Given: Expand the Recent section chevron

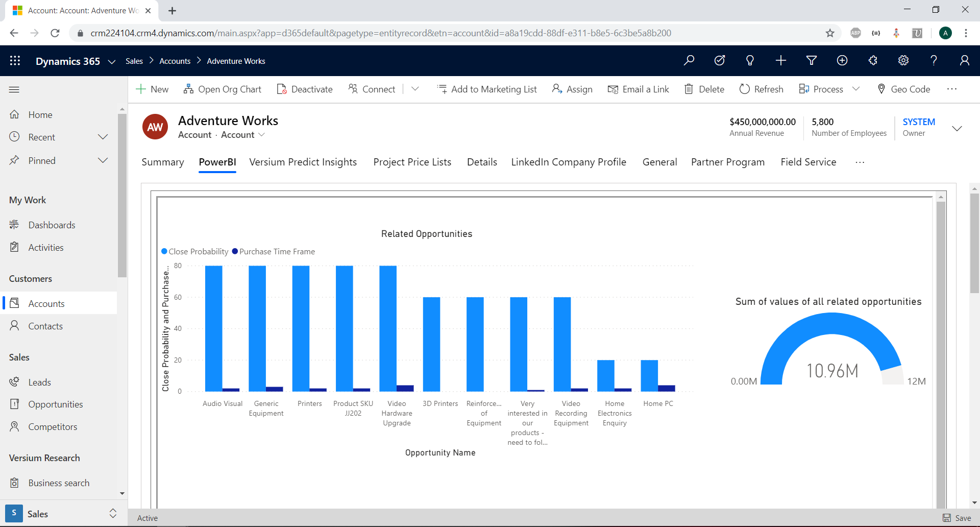Looking at the screenshot, I should 103,137.
